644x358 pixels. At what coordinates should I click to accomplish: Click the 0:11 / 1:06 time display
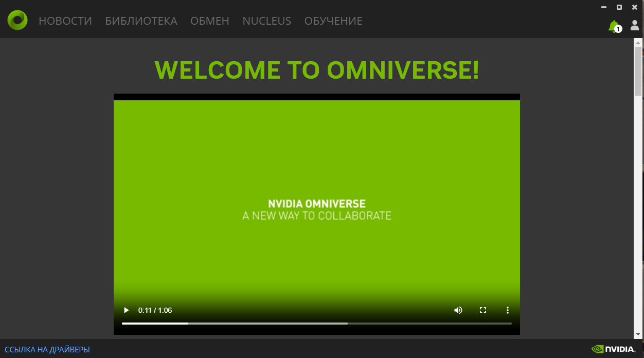tap(155, 310)
